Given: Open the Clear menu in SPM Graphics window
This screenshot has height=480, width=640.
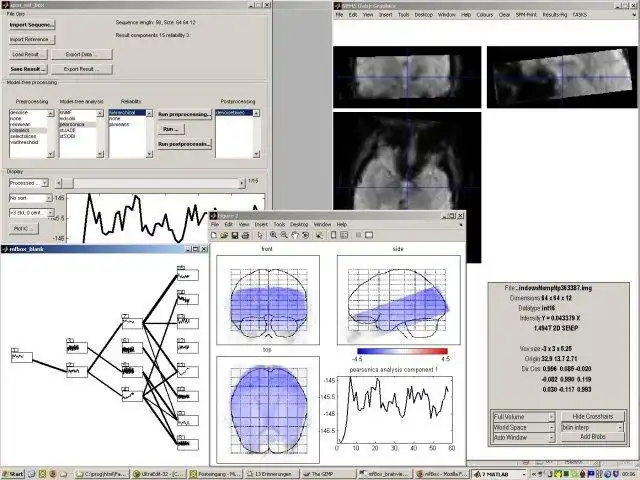Looking at the screenshot, I should [504, 15].
